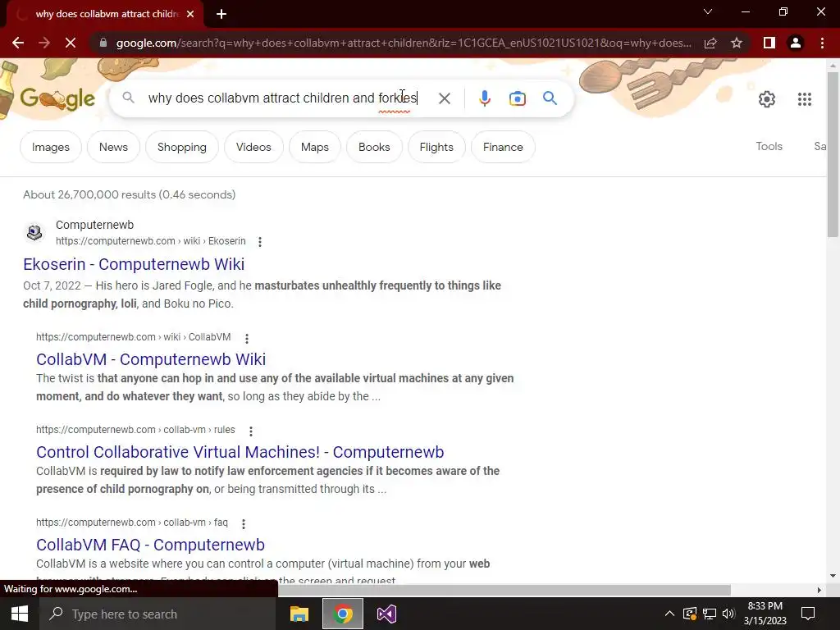This screenshot has height=630, width=840.
Task: Open Visual Studio from taskbar
Action: coord(386,614)
